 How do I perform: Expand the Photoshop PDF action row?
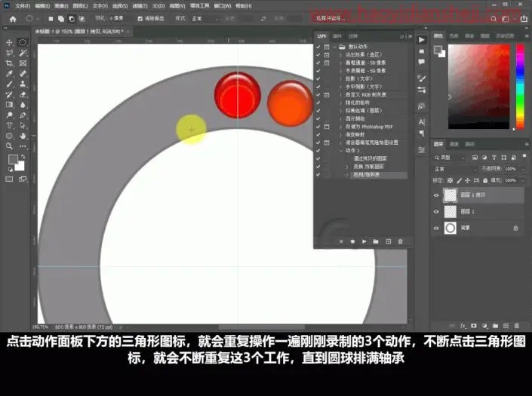coord(341,127)
